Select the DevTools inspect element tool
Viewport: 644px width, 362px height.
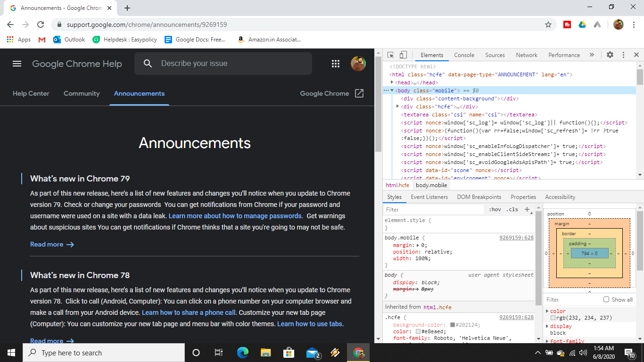pyautogui.click(x=391, y=55)
